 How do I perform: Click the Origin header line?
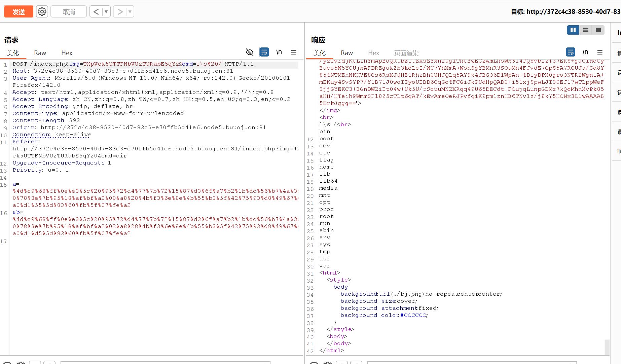pyautogui.click(x=139, y=128)
